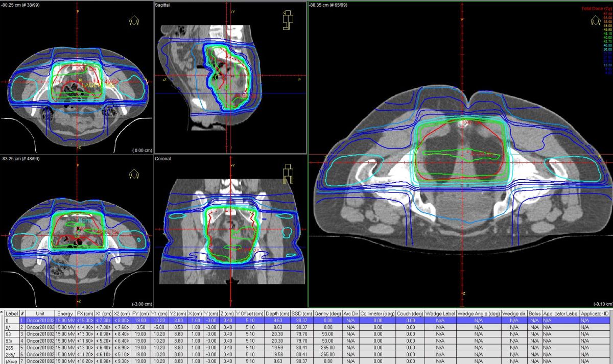Click the SSD (cm) column header
613x364 pixels.
point(304,313)
